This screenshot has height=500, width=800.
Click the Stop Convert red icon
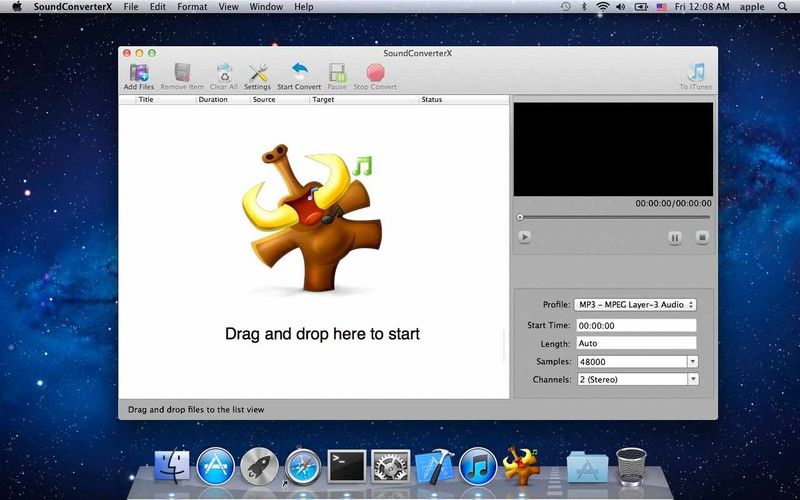coord(376,73)
